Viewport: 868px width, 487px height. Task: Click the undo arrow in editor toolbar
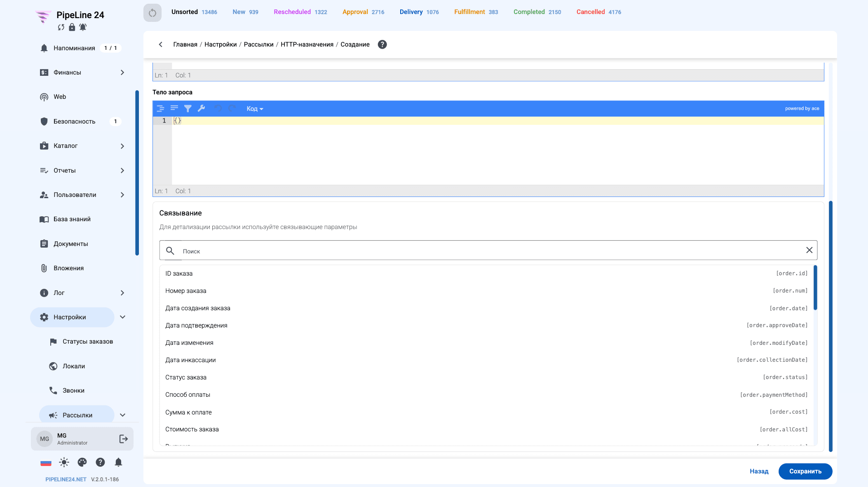[x=218, y=108]
